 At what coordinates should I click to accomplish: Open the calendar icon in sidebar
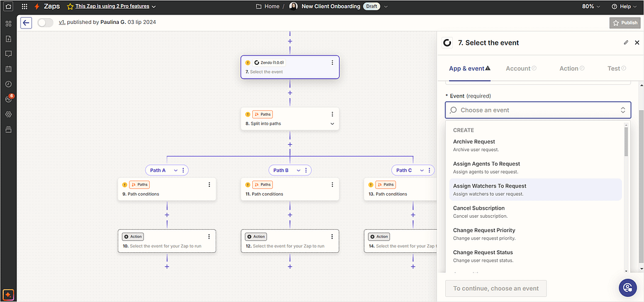pyautogui.click(x=8, y=69)
